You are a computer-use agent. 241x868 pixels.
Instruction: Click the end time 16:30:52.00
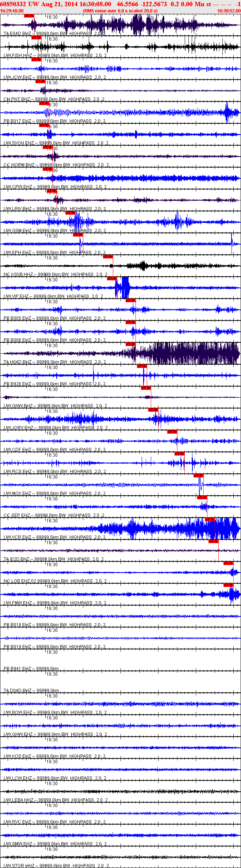229,11
